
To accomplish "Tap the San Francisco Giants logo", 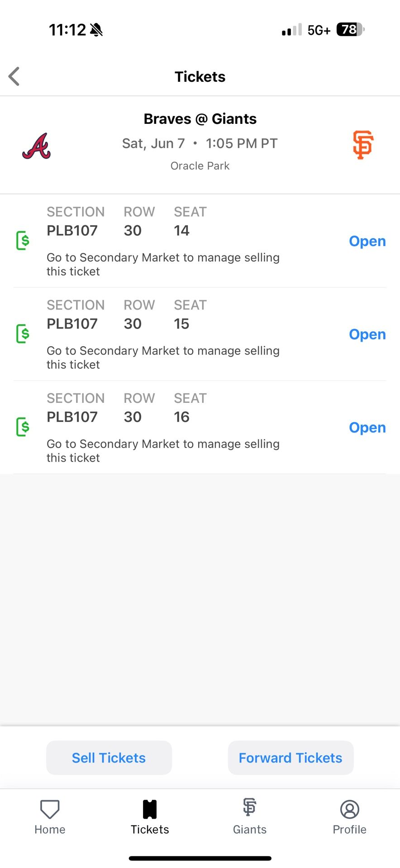I will click(363, 145).
